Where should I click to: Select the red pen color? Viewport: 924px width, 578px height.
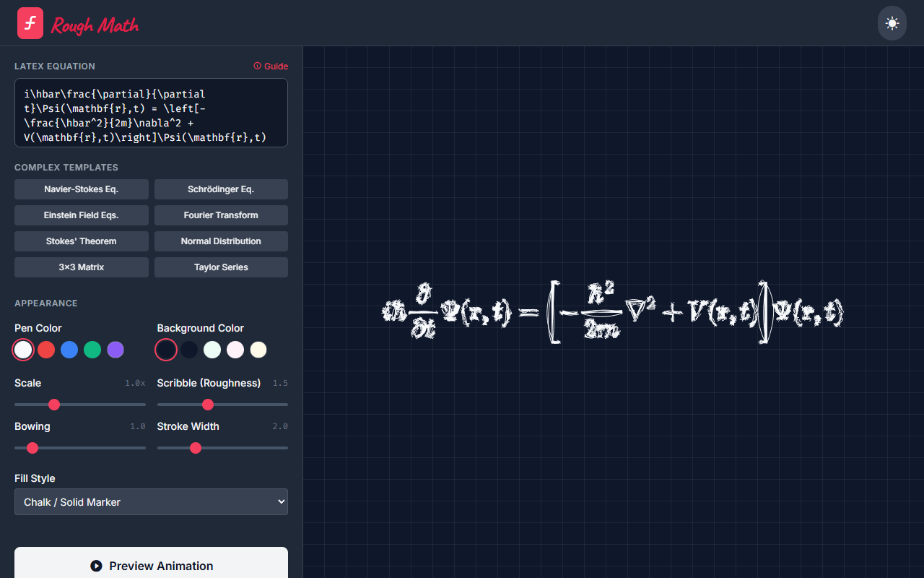tap(46, 350)
